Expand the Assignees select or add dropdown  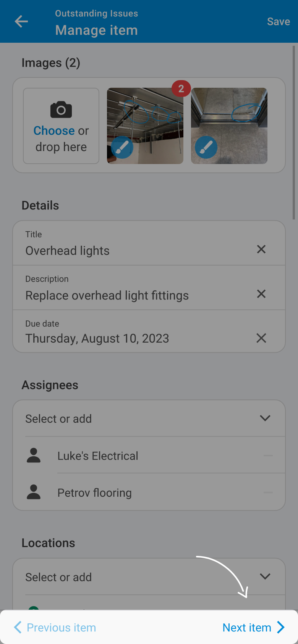[x=265, y=418]
